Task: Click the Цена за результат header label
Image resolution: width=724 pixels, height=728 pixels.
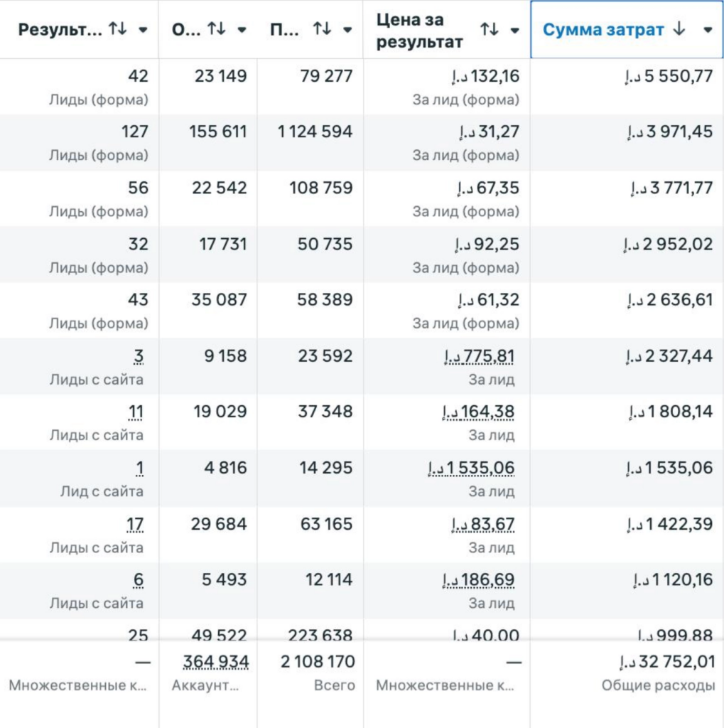Action: pyautogui.click(x=419, y=30)
